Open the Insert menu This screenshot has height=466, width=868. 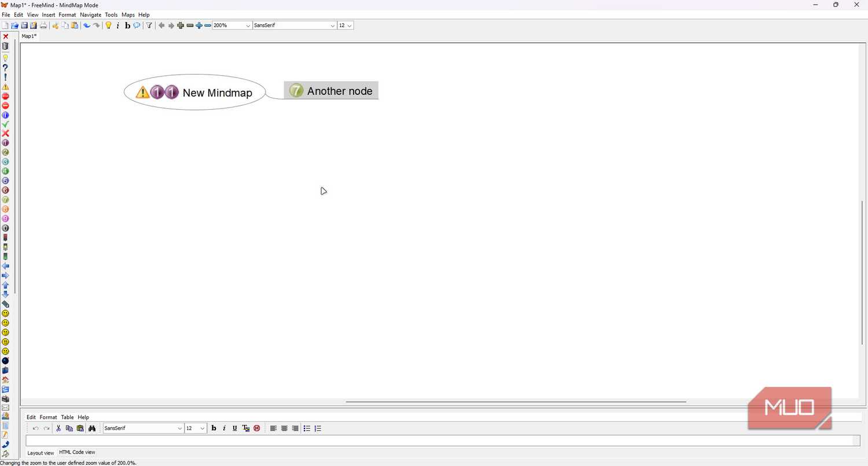pyautogui.click(x=49, y=14)
